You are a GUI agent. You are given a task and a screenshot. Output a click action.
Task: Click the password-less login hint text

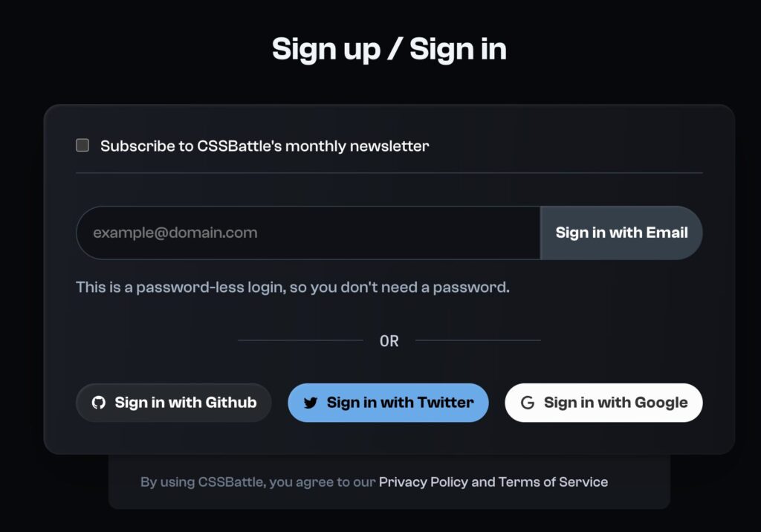[x=293, y=288]
